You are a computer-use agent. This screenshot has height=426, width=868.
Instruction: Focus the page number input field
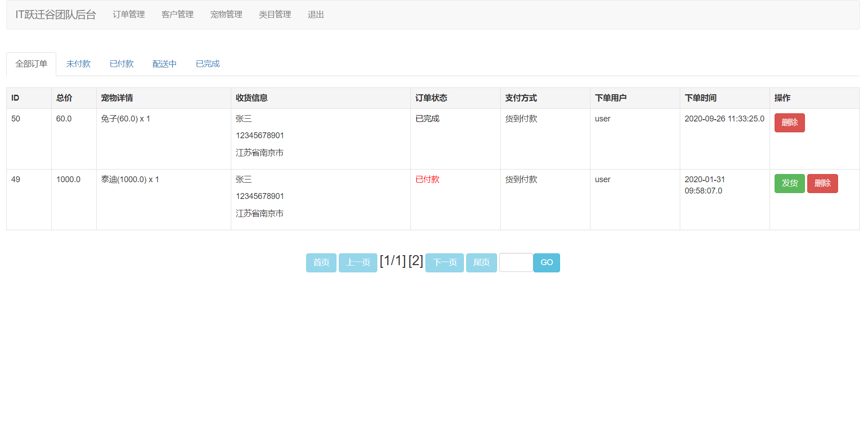point(516,262)
